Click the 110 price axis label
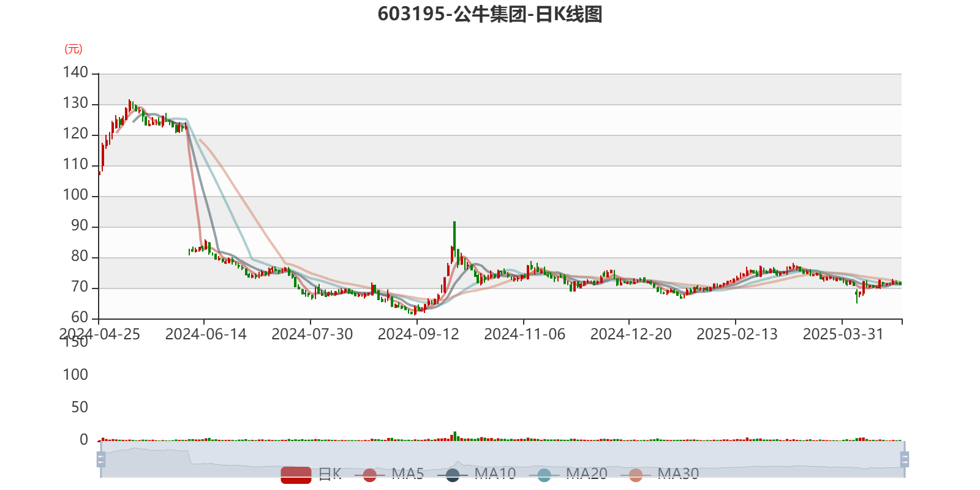Screen dimensions: 980x490 (x=75, y=164)
